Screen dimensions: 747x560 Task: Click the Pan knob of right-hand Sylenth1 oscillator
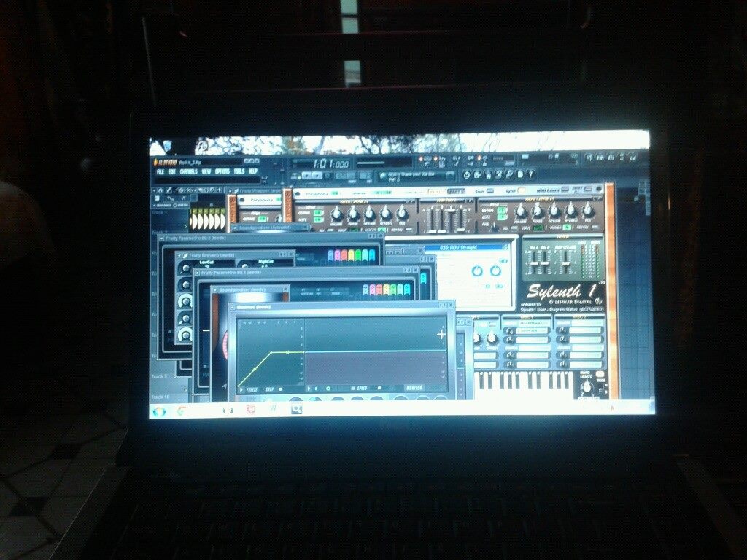coord(587,209)
